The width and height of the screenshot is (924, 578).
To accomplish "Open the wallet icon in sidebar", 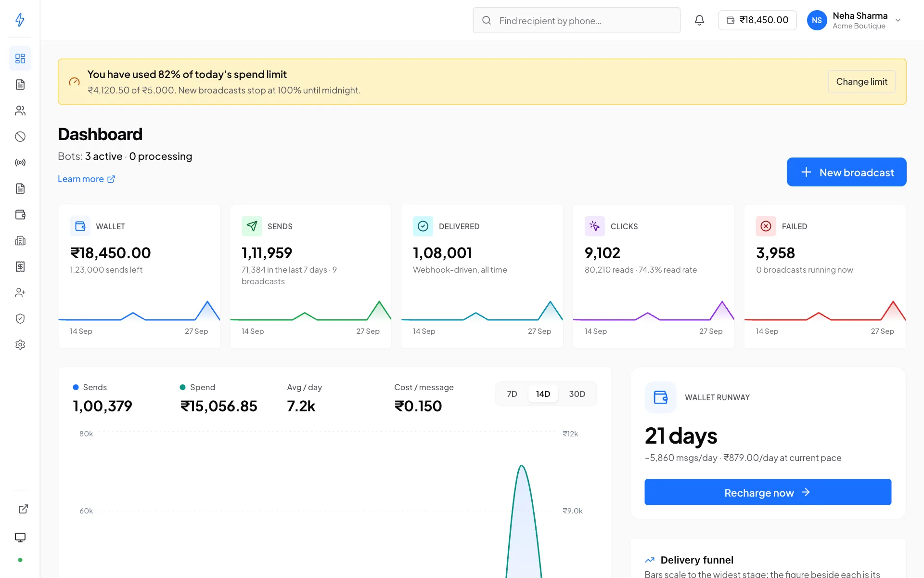I will 20,215.
